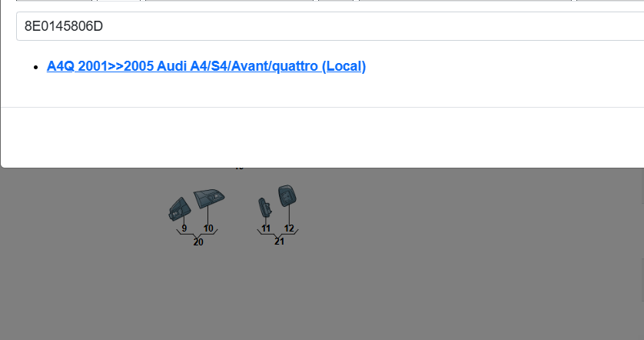Click callout number 12 in the diagram
644x340 pixels.
[289, 228]
